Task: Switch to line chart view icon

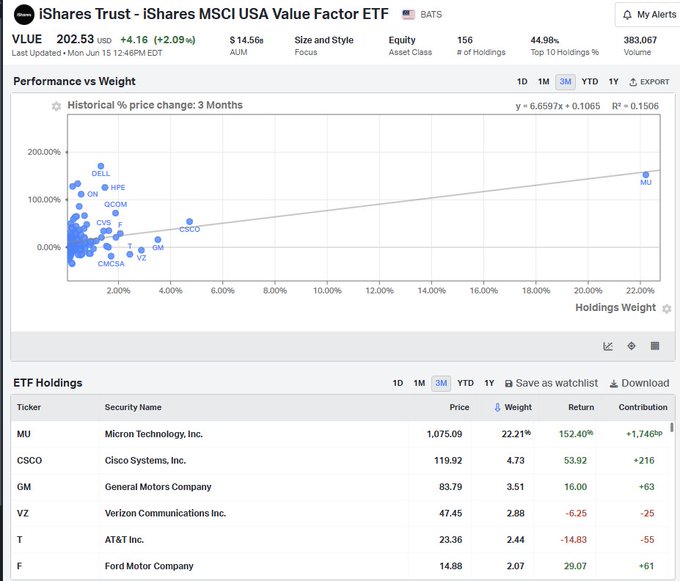Action: pyautogui.click(x=608, y=346)
